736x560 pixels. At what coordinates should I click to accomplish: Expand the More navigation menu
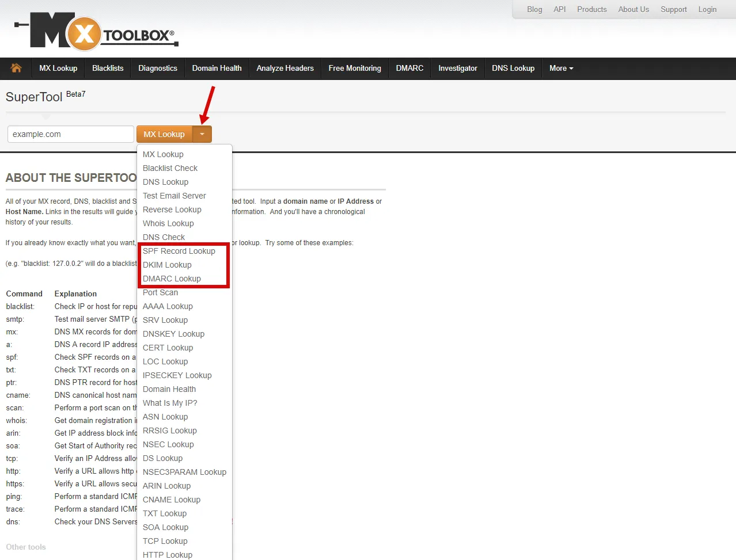(561, 68)
